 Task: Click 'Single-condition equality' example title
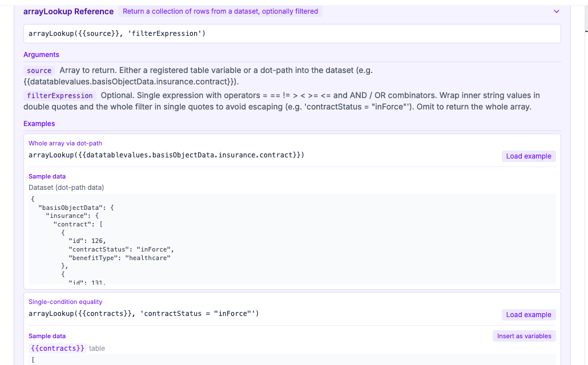coord(65,302)
